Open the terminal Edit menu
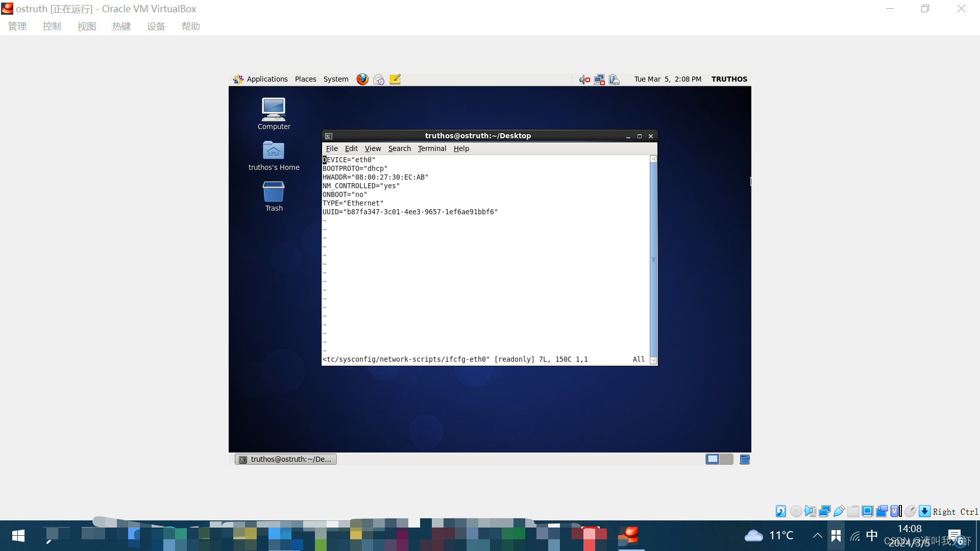This screenshot has width=980, height=551. [351, 148]
